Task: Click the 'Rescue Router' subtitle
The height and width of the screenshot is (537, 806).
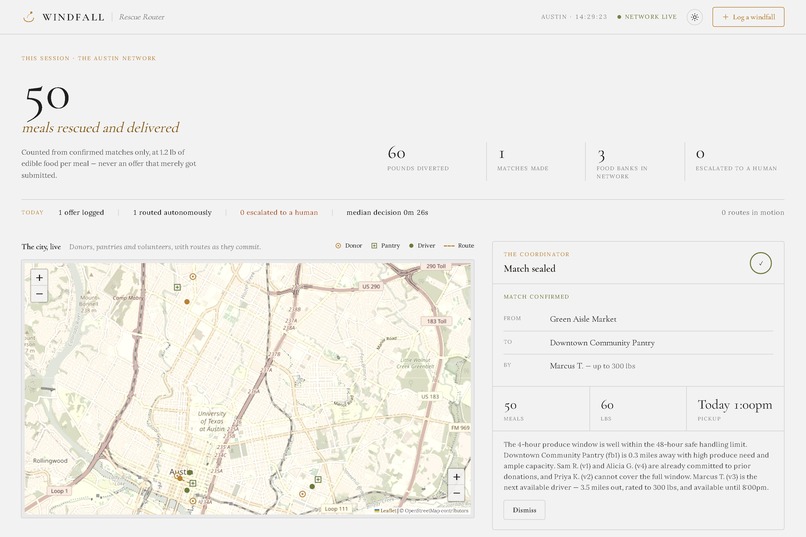Action: pos(141,17)
